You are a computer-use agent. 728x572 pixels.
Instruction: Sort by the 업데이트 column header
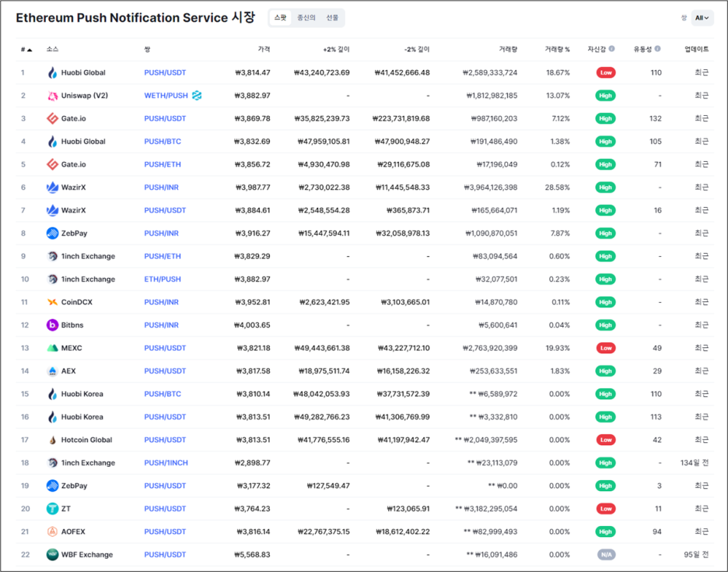coord(696,49)
